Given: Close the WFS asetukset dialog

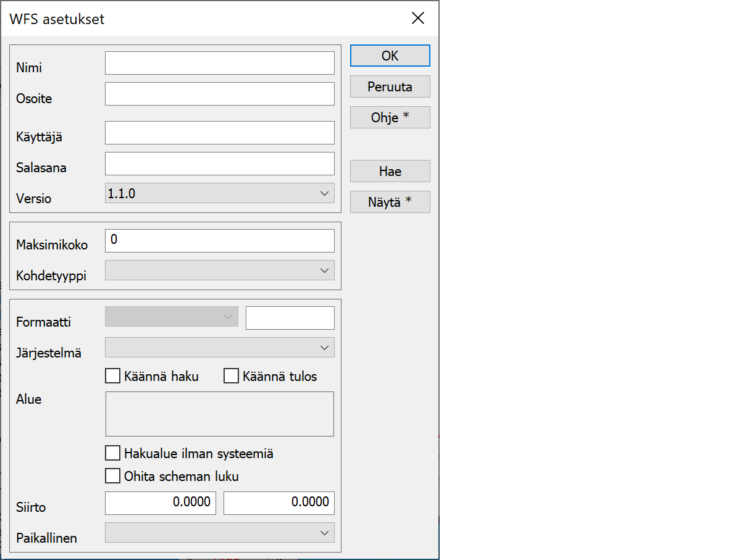Looking at the screenshot, I should [418, 19].
